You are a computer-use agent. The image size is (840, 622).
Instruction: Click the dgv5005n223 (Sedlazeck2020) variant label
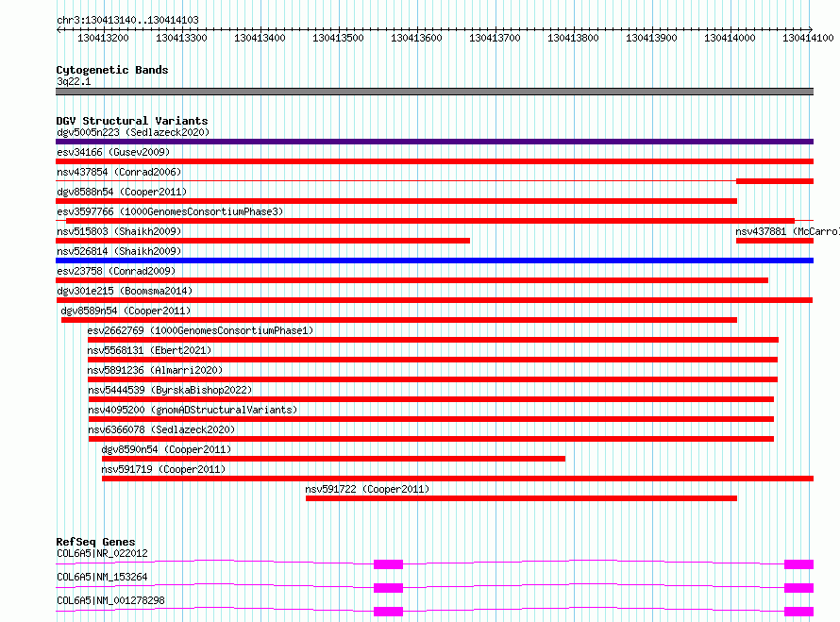click(x=133, y=132)
